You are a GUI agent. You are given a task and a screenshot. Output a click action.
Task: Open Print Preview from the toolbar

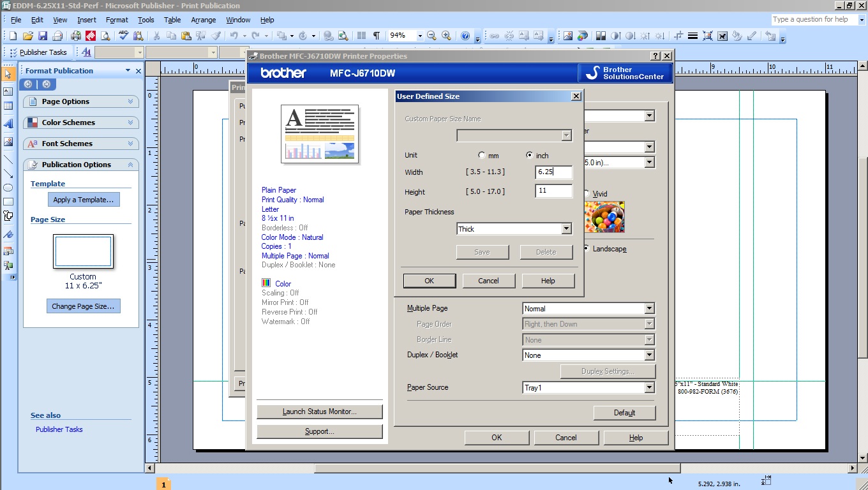tap(104, 36)
